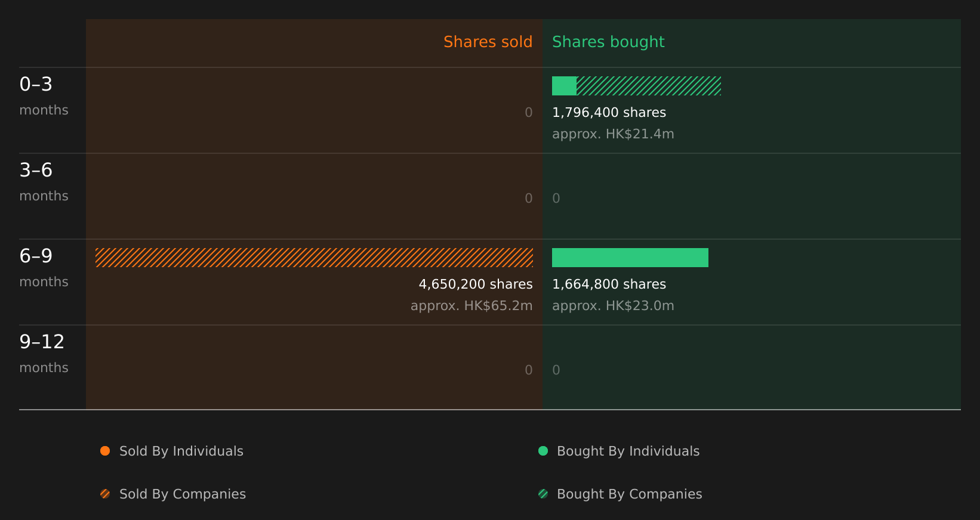Click the Shares sold column header
Image resolution: width=980 pixels, height=520 pixels.
[488, 42]
